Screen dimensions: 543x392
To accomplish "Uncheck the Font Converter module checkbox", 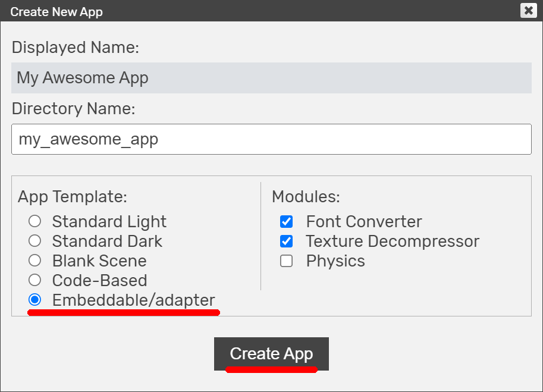I will pyautogui.click(x=287, y=222).
